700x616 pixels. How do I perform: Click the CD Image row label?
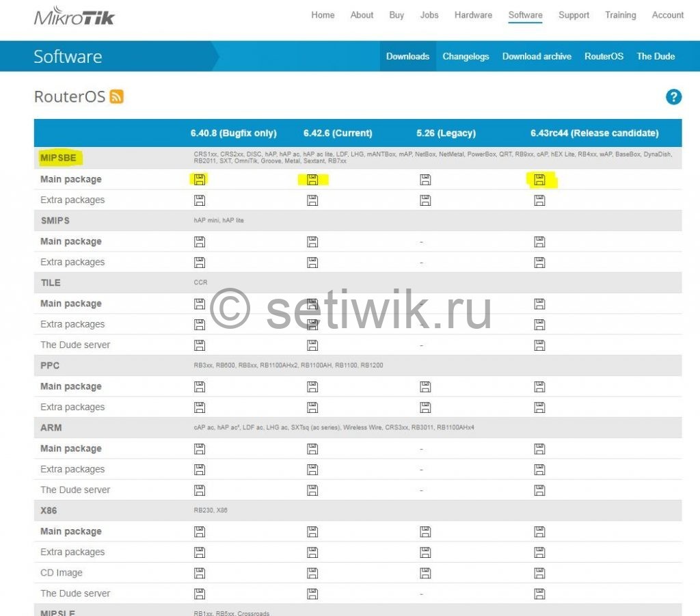coord(61,573)
